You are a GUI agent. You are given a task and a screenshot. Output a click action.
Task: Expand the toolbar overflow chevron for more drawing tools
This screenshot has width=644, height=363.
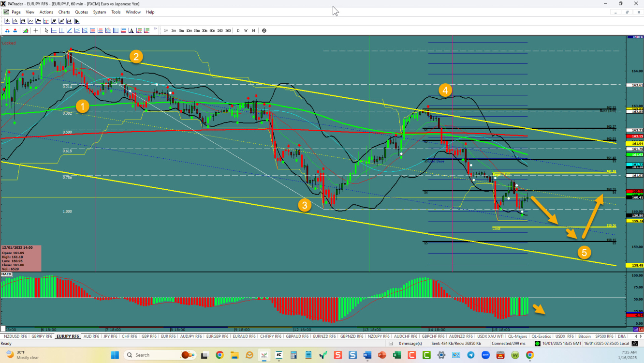pyautogui.click(x=155, y=29)
